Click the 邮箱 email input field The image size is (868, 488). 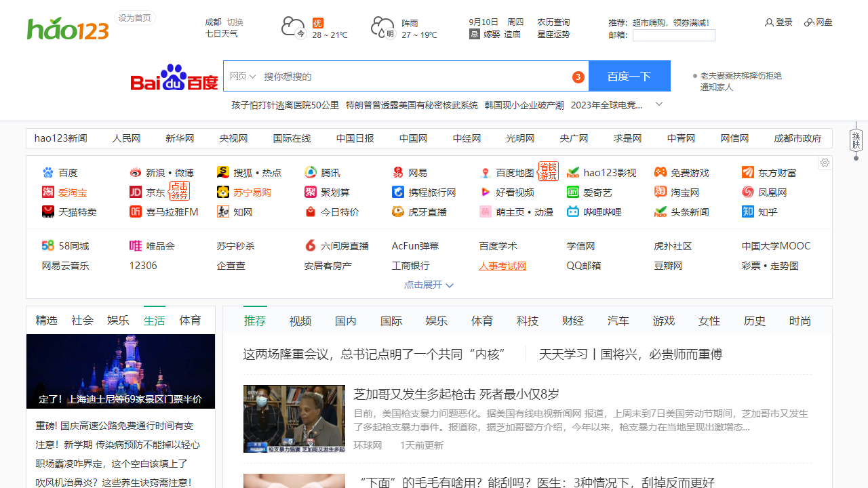[673, 35]
